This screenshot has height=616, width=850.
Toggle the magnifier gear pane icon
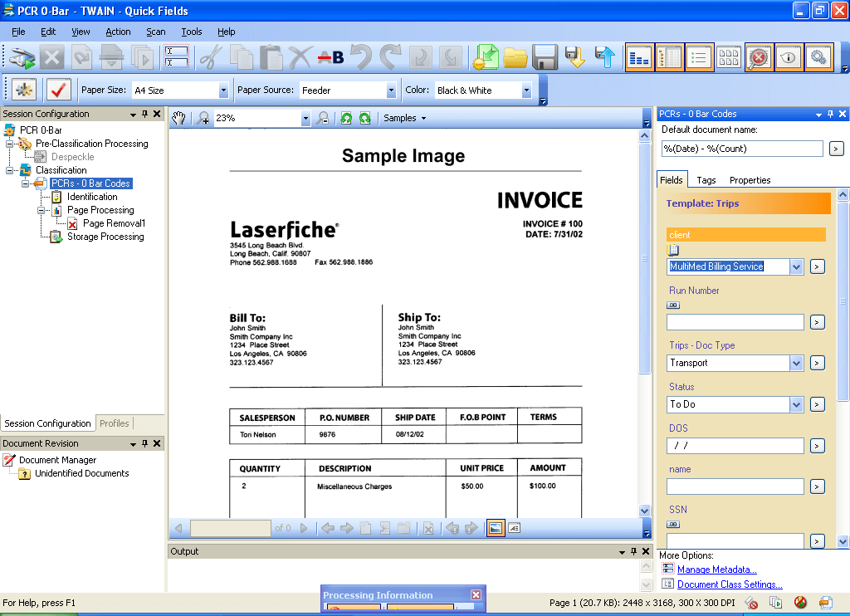(x=818, y=57)
